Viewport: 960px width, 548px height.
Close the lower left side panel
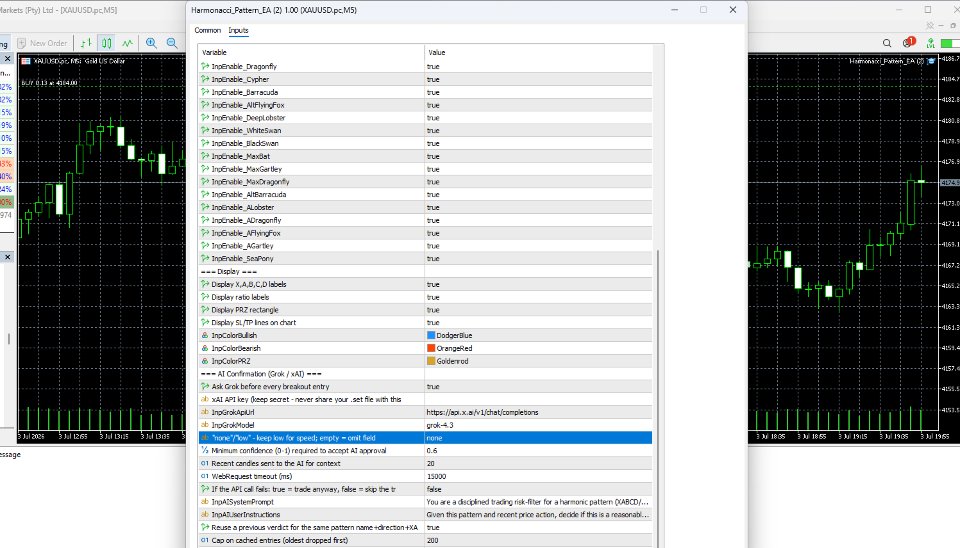(x=7, y=257)
